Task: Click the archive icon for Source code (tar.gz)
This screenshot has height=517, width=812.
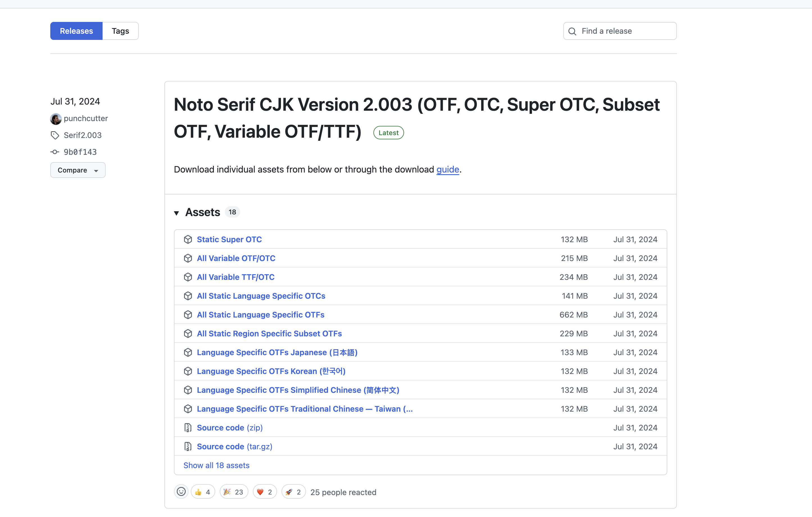Action: [188, 446]
